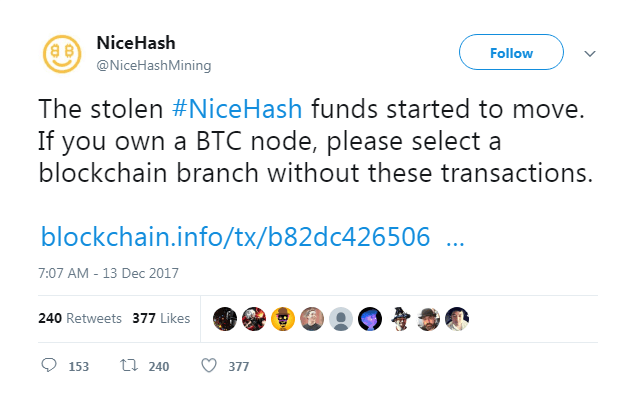View the 377 Likes list

click(x=161, y=318)
